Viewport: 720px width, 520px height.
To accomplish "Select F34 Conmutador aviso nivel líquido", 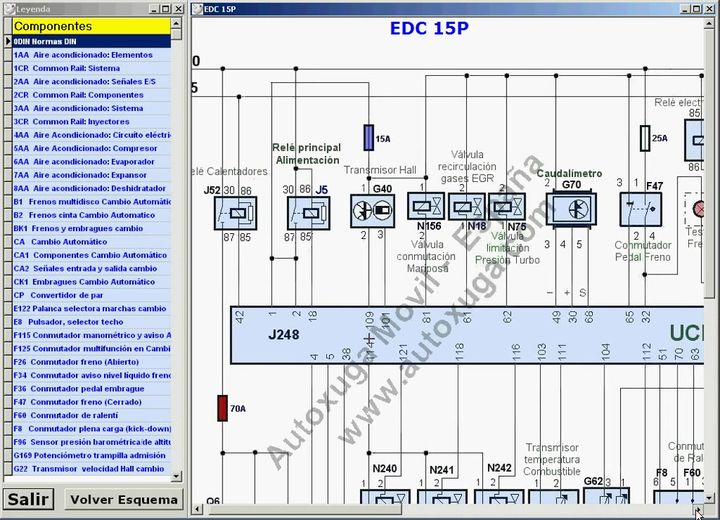I will 92,374.
